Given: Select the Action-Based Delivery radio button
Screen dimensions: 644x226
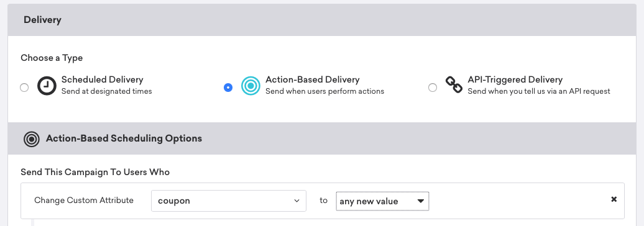Looking at the screenshot, I should (228, 88).
